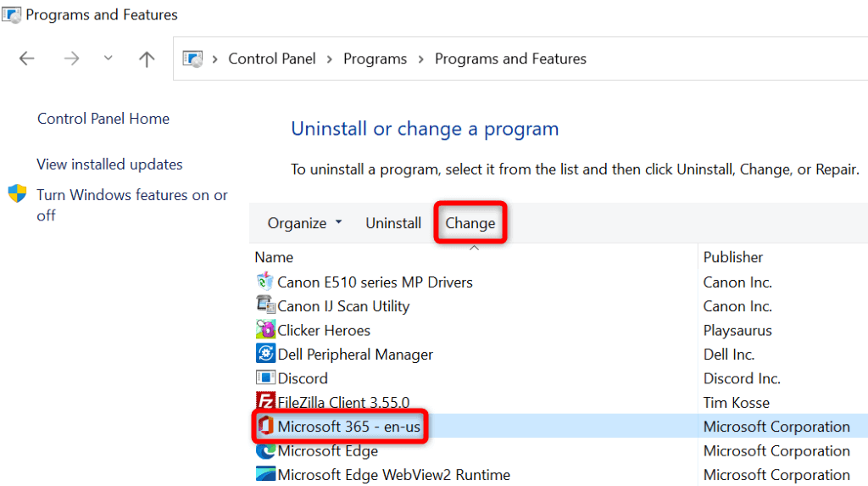Click the Dell Peripheral Manager icon
The image size is (868, 486).
[265, 353]
